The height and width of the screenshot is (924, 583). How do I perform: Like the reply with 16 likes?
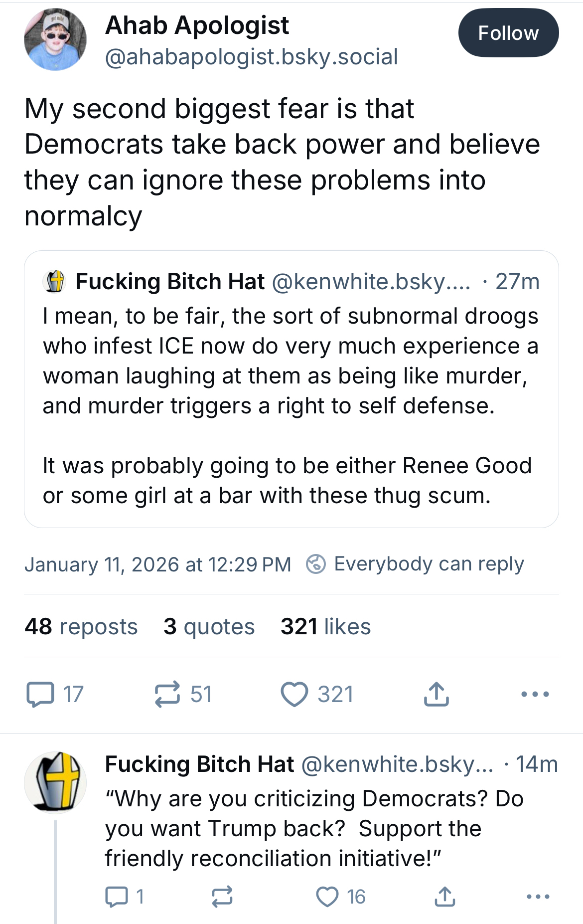point(327,897)
